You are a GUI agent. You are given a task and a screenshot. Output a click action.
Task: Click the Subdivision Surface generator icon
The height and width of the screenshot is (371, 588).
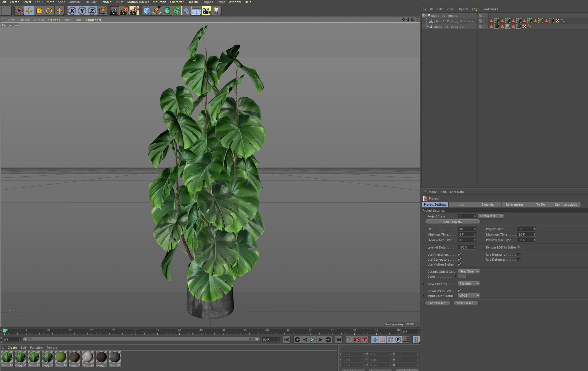tap(167, 11)
